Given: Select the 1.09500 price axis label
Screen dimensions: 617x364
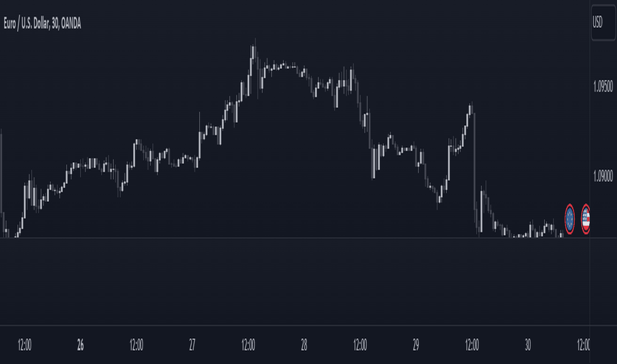Looking at the screenshot, I should pos(603,87).
